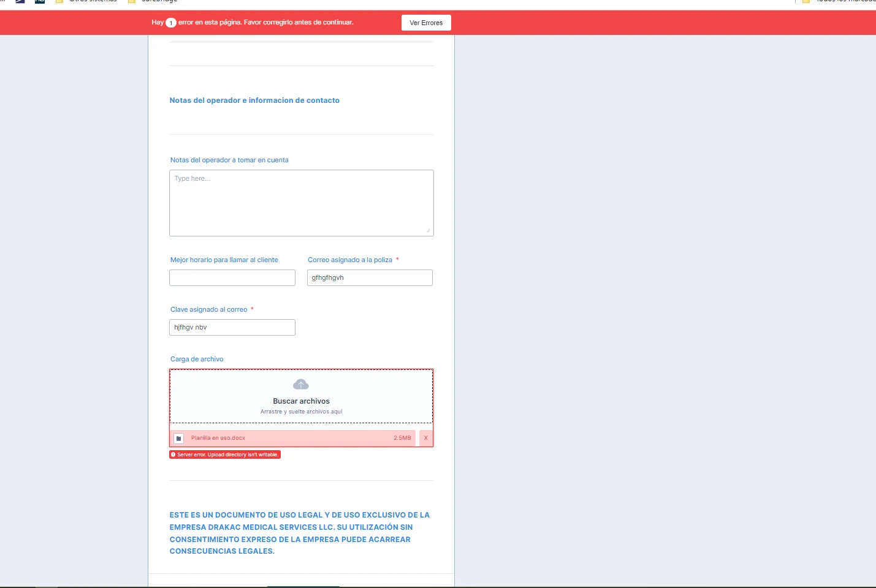Screen dimensions: 876x588
Task: Click the textarea resize handle corner
Action: pyautogui.click(x=430, y=232)
